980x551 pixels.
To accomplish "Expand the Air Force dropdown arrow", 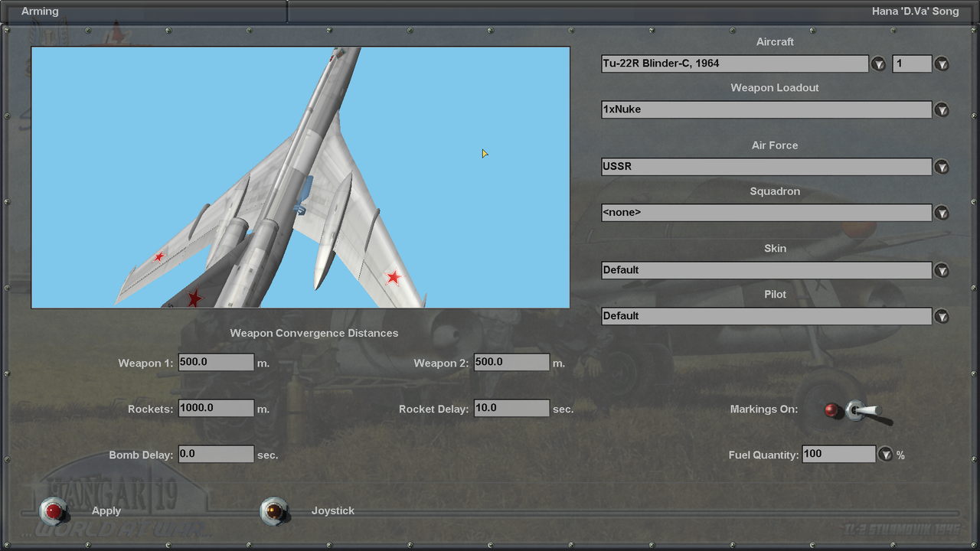I will click(942, 167).
